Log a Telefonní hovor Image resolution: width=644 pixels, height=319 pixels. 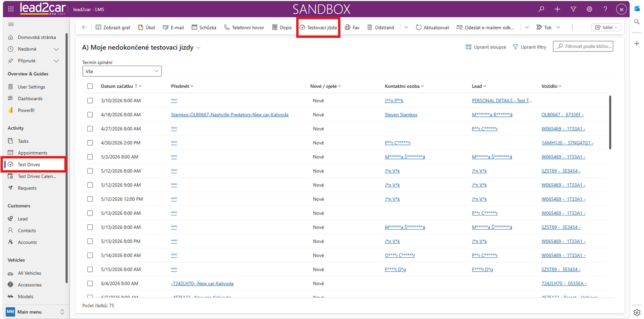[x=244, y=27]
